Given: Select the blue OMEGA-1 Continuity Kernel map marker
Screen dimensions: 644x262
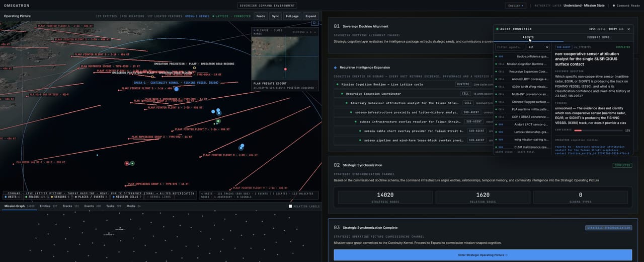Looking at the screenshot, I should (x=176, y=89).
